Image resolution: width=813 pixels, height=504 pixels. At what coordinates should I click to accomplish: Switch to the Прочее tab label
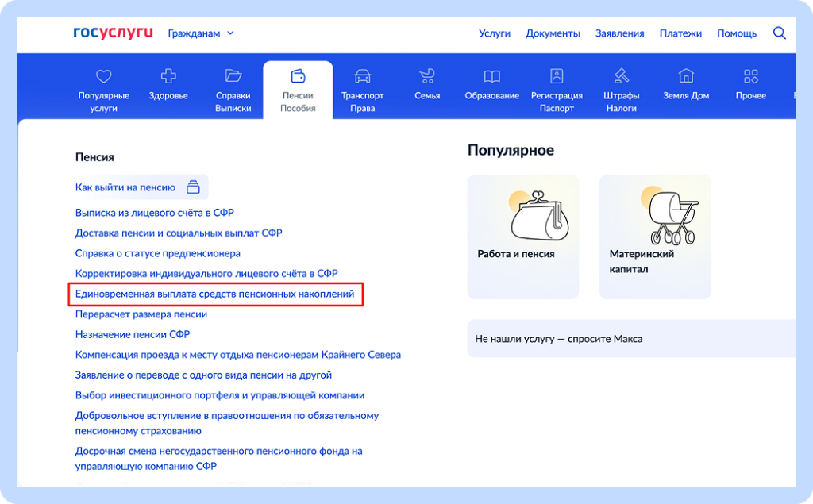(751, 96)
